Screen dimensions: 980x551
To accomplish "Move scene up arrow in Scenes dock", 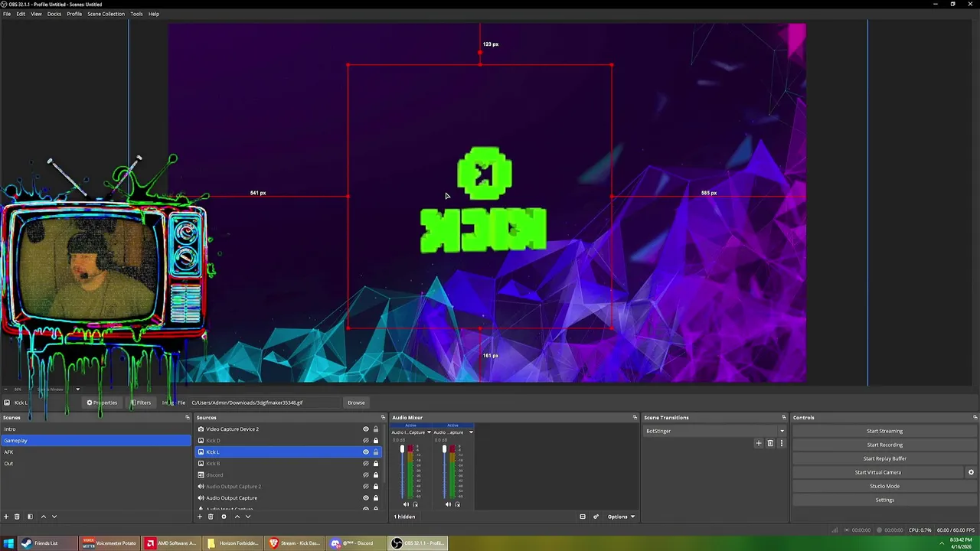I will 43,517.
